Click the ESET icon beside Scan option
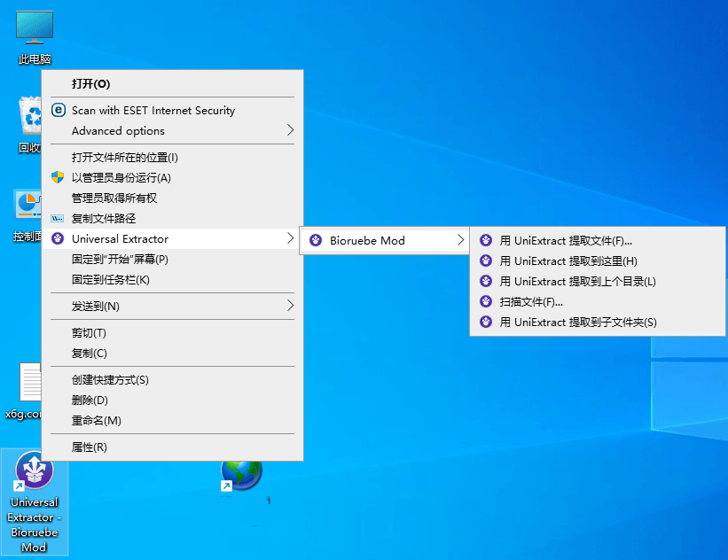 [x=59, y=110]
